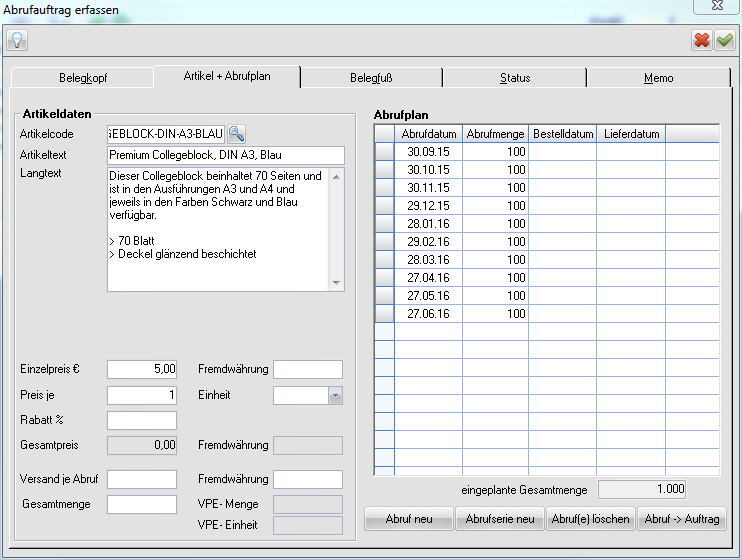The width and height of the screenshot is (742, 560).
Task: Cancel with the red X icon
Action: 702,40
